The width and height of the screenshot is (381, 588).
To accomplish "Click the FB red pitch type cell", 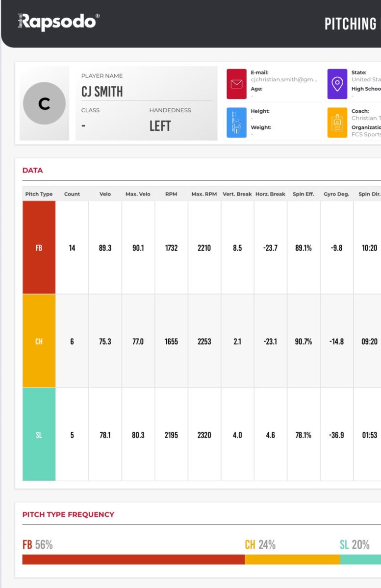I will point(39,247).
